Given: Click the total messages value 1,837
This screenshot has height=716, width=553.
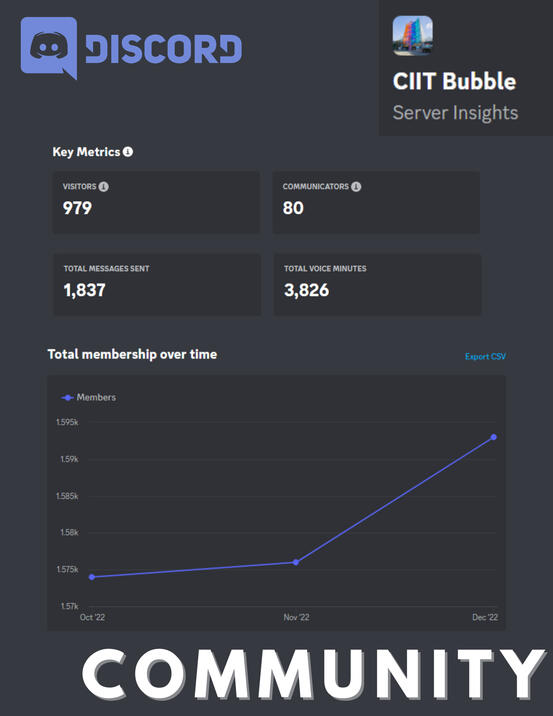Looking at the screenshot, I should pyautogui.click(x=84, y=290).
